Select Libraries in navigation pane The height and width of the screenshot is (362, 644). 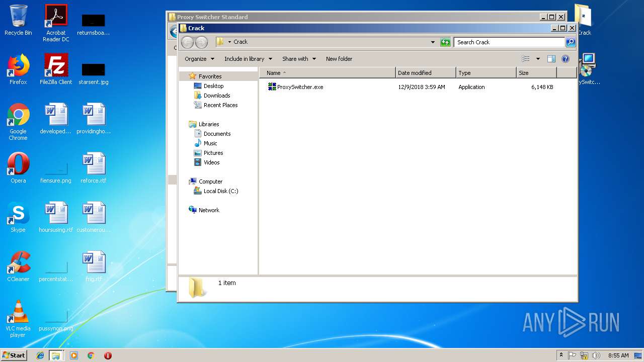click(x=209, y=124)
